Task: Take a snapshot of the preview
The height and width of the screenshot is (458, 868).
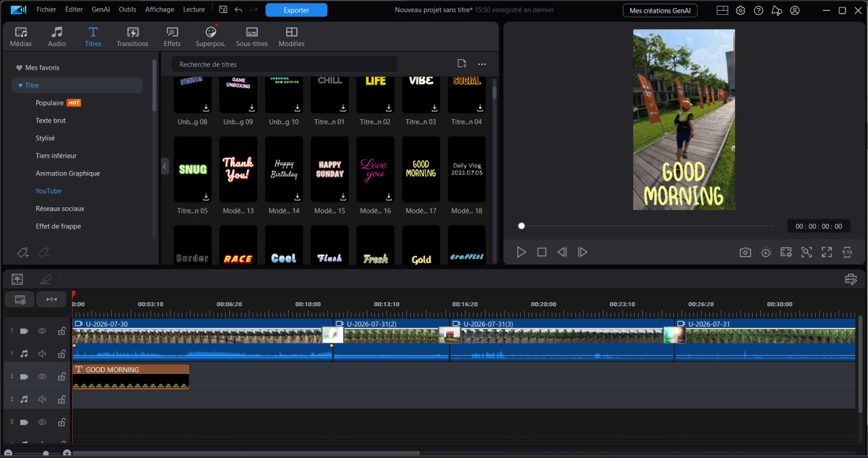Action: click(x=745, y=252)
